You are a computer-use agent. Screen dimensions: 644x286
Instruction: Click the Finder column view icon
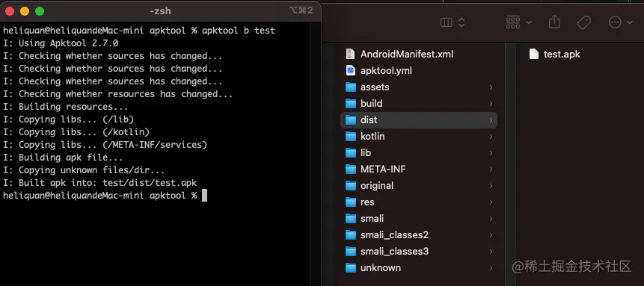(446, 22)
